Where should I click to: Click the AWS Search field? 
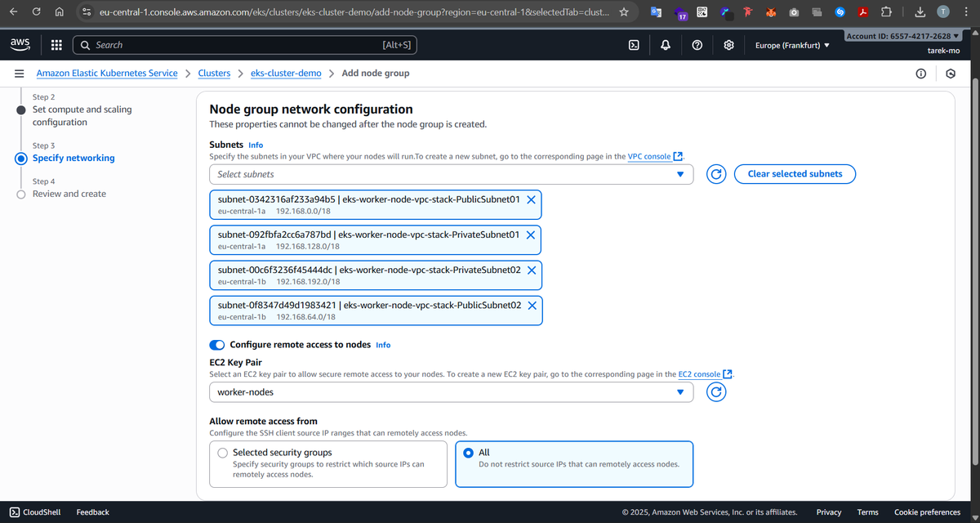point(245,45)
